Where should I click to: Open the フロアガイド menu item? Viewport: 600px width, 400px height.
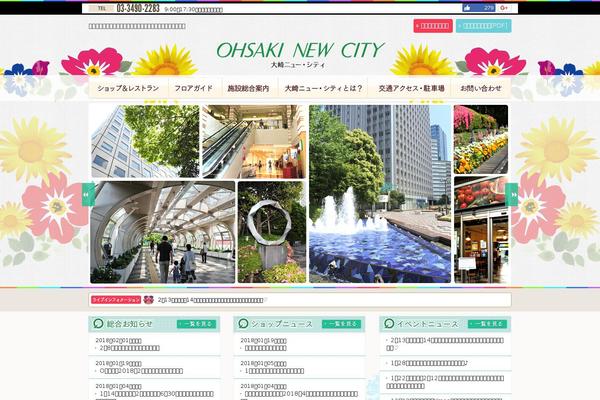pyautogui.click(x=193, y=88)
